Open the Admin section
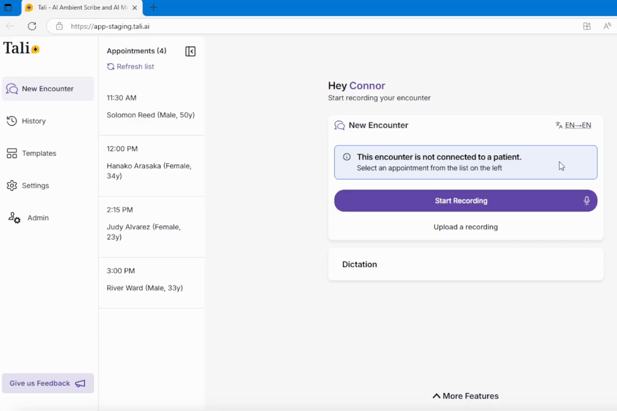617x411 pixels. pos(37,217)
